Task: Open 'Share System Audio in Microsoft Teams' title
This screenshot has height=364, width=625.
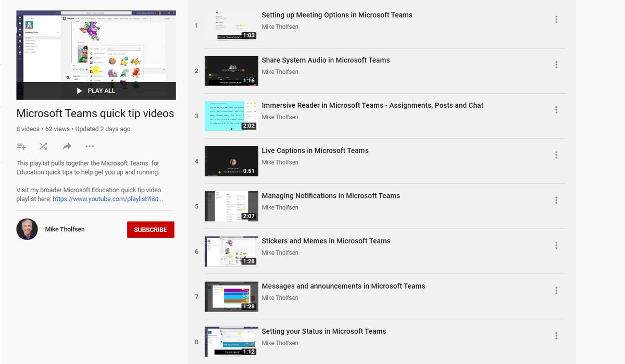Action: tap(326, 60)
